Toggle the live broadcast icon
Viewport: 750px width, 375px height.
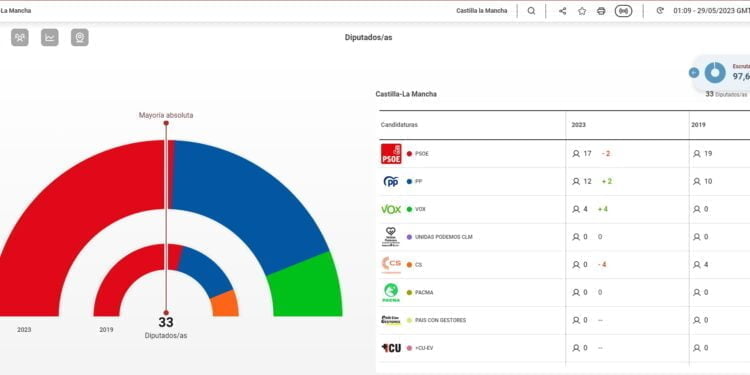[623, 11]
